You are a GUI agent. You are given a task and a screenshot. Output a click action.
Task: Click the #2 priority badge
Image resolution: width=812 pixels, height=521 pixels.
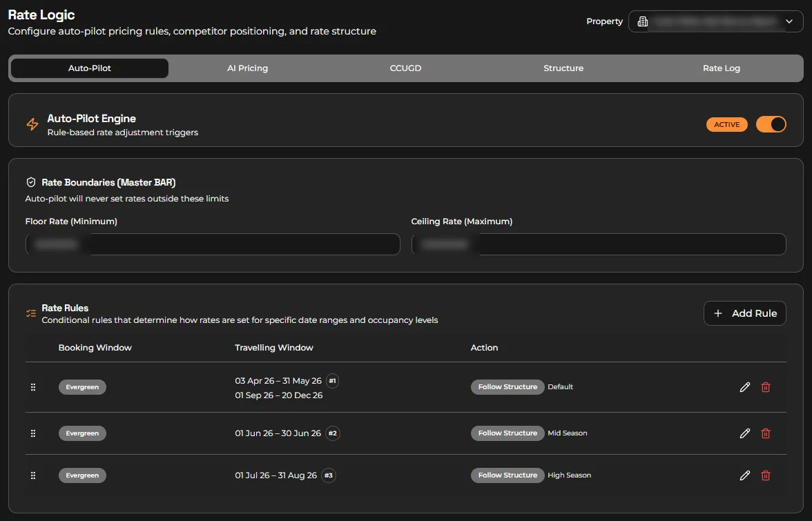[333, 433]
